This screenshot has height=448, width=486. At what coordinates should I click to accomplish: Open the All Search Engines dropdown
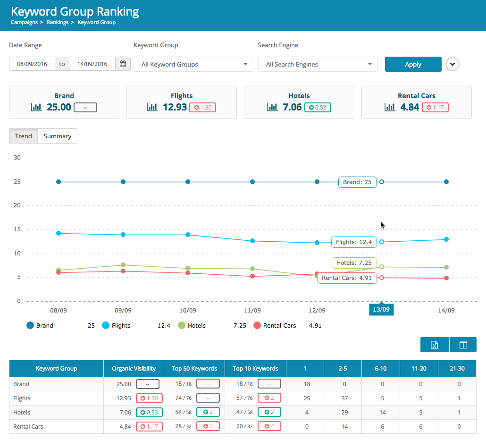(318, 64)
